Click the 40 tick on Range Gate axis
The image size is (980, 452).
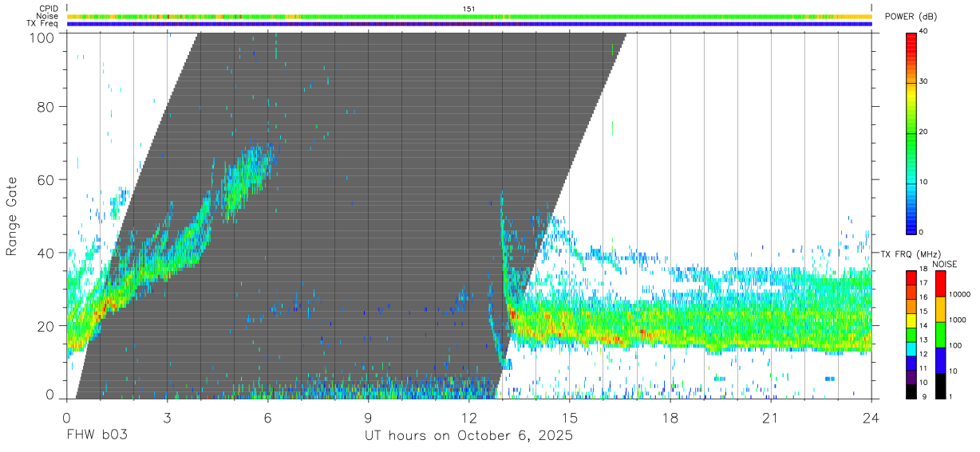click(x=46, y=253)
